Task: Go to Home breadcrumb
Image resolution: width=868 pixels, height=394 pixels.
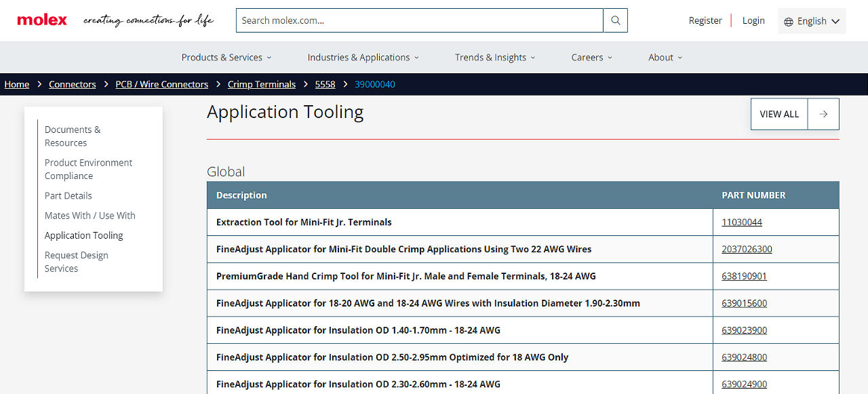Action: 17,85
